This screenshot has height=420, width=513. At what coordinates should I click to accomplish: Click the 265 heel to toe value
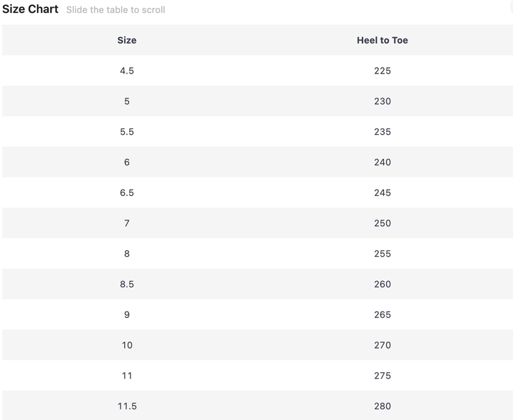(x=382, y=314)
